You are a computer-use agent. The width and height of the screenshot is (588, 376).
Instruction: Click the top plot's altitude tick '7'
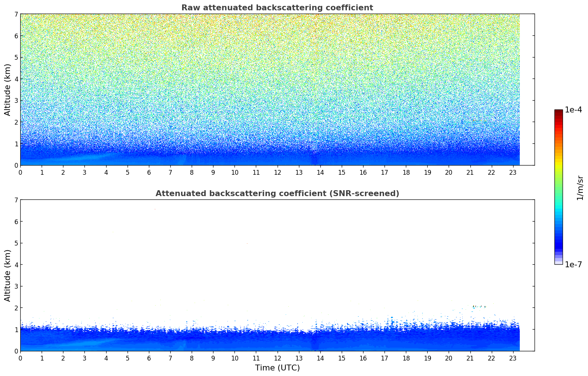pyautogui.click(x=16, y=14)
